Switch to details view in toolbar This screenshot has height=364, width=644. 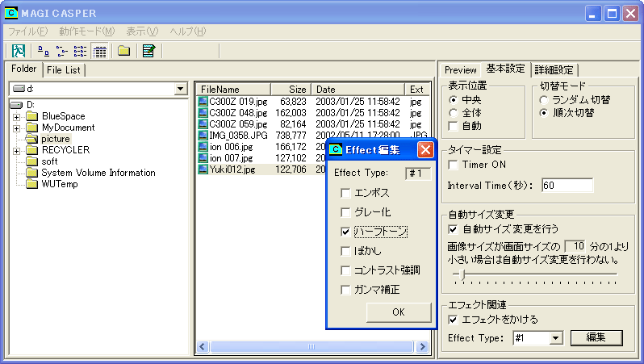[99, 51]
